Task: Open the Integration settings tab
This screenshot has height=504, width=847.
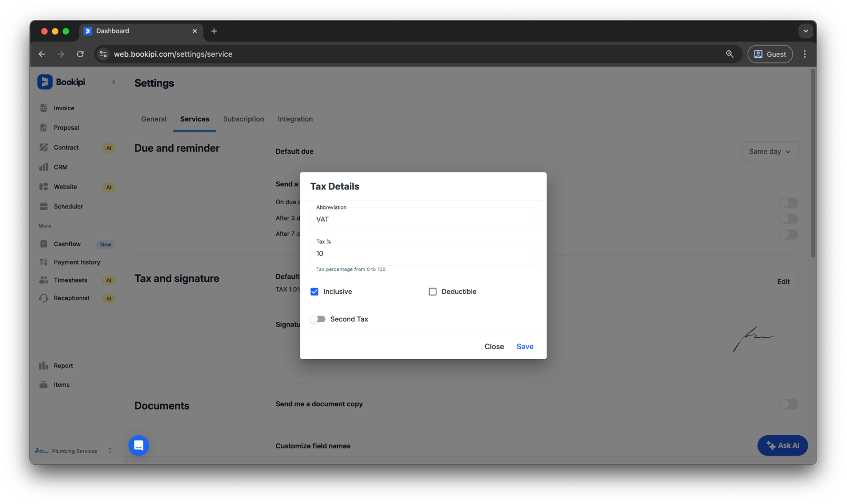Action: pos(295,119)
